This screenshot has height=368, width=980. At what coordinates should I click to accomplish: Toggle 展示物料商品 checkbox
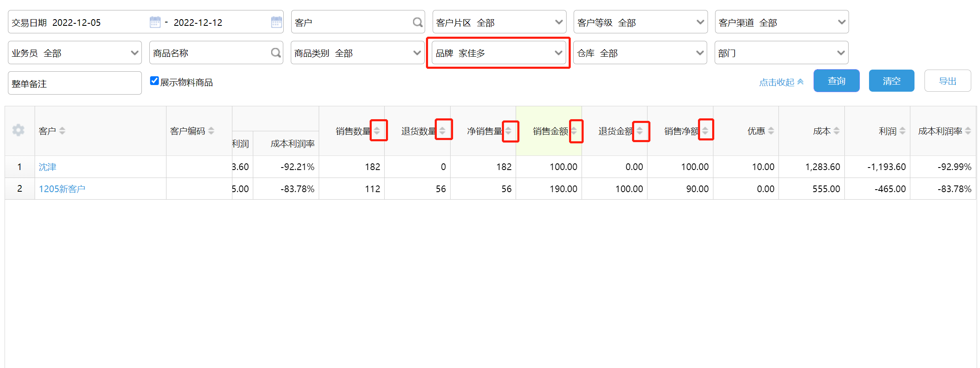[154, 81]
